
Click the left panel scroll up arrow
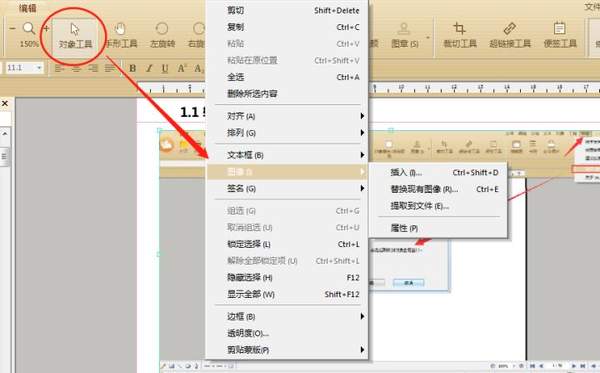(x=5, y=134)
